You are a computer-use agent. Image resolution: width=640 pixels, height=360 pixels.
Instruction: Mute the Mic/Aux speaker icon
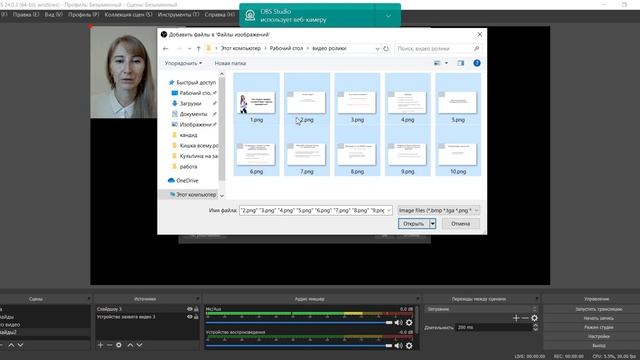(x=398, y=322)
